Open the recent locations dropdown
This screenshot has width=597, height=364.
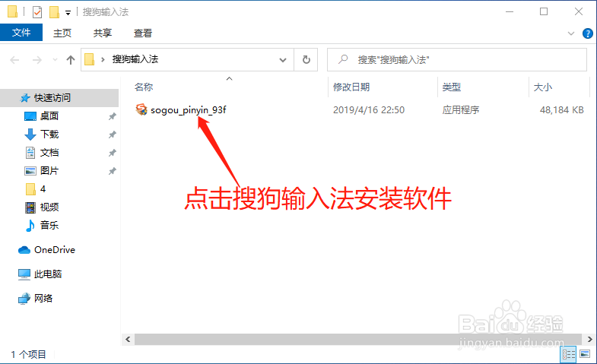click(55, 60)
